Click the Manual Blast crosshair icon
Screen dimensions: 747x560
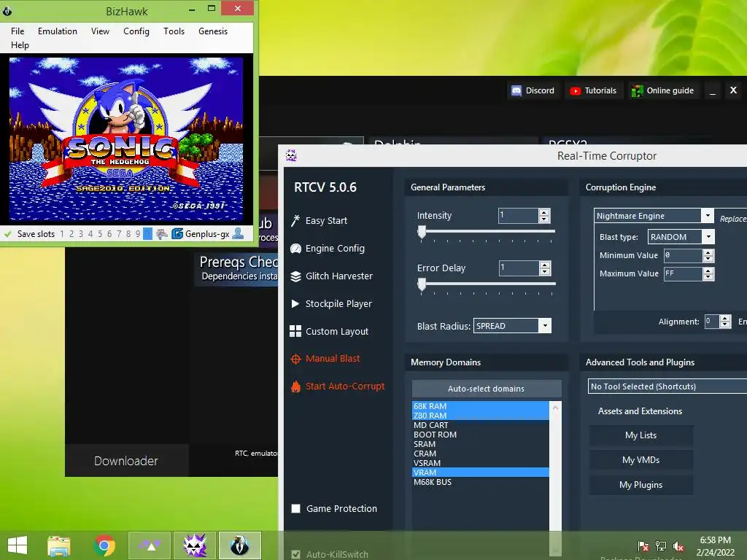(x=295, y=359)
